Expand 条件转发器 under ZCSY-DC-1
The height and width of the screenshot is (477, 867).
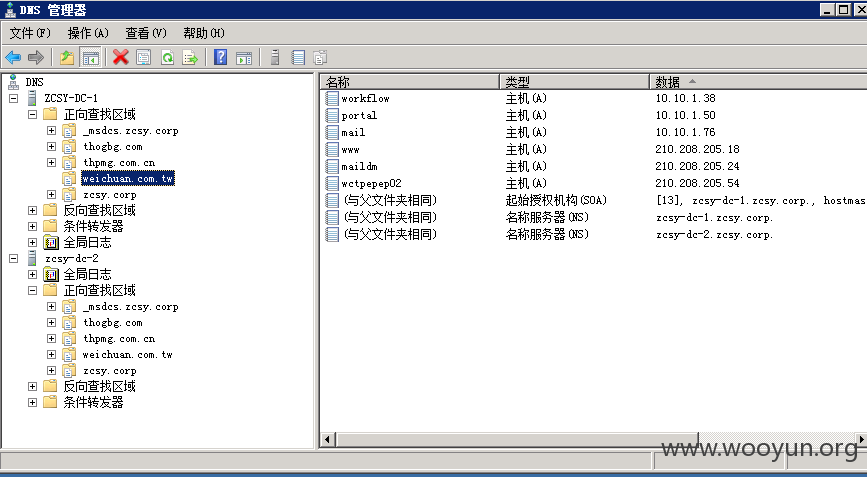point(33,227)
